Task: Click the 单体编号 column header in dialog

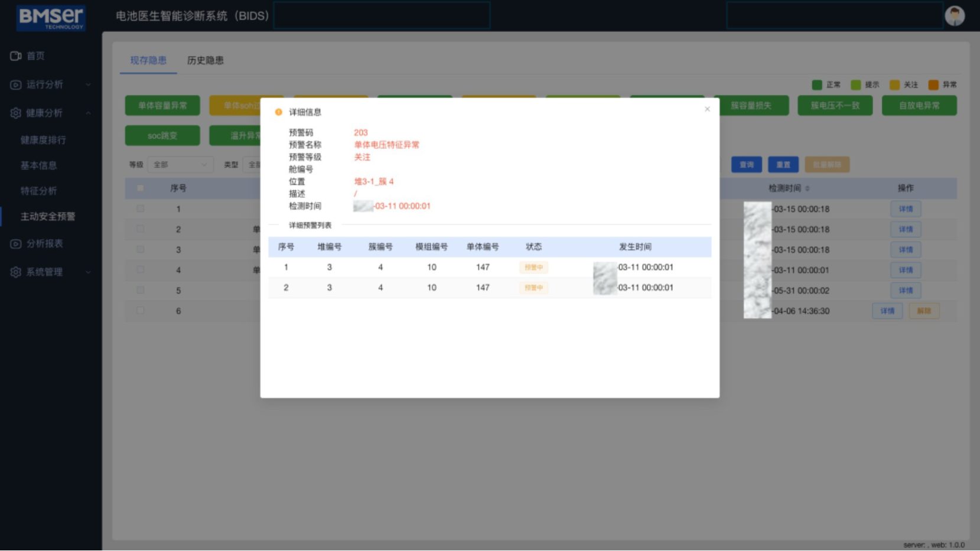Action: click(x=483, y=247)
